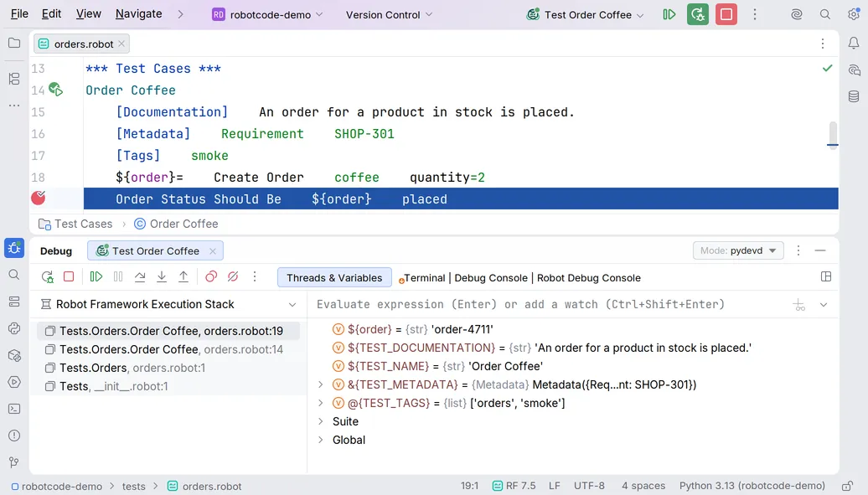Expand the &{TEST_METADATA} variable node

(x=321, y=384)
